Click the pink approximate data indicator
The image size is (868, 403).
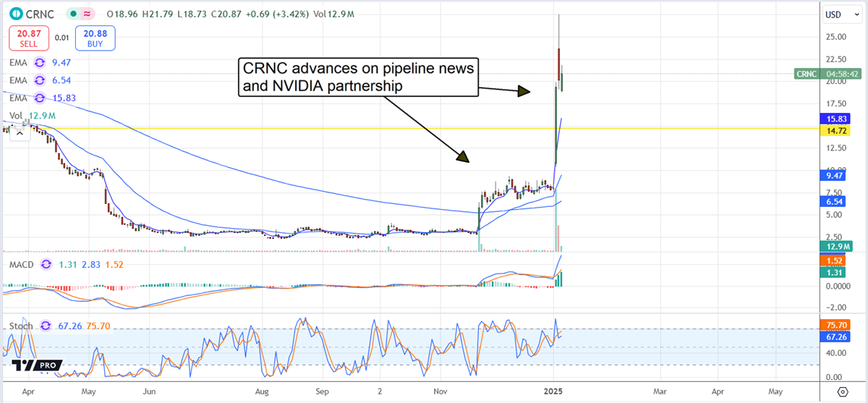pos(88,14)
